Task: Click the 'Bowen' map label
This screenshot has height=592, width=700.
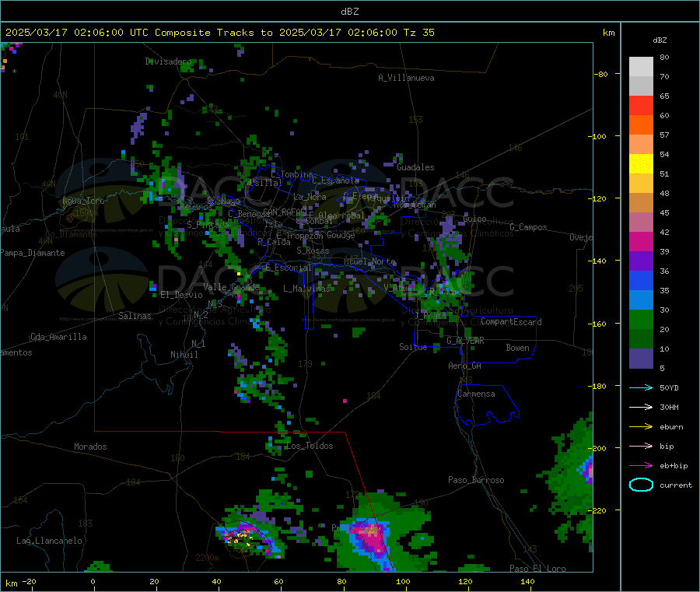Action: pos(518,349)
